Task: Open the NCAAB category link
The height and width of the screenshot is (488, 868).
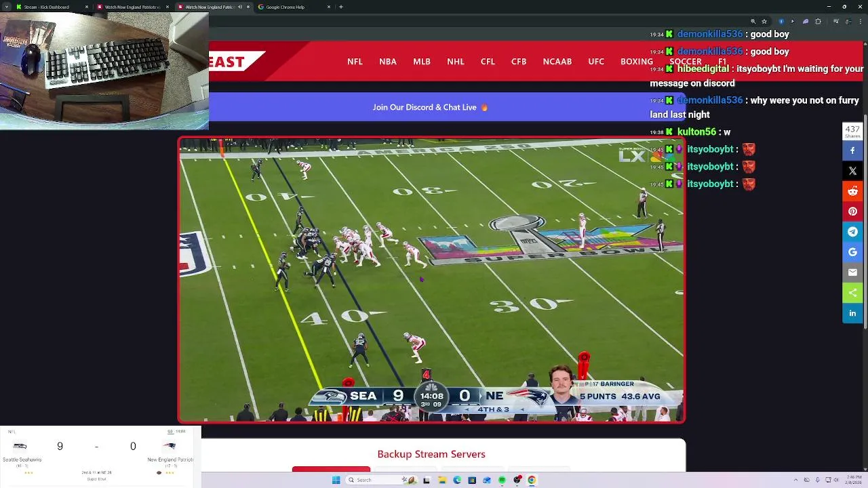Action: point(557,61)
